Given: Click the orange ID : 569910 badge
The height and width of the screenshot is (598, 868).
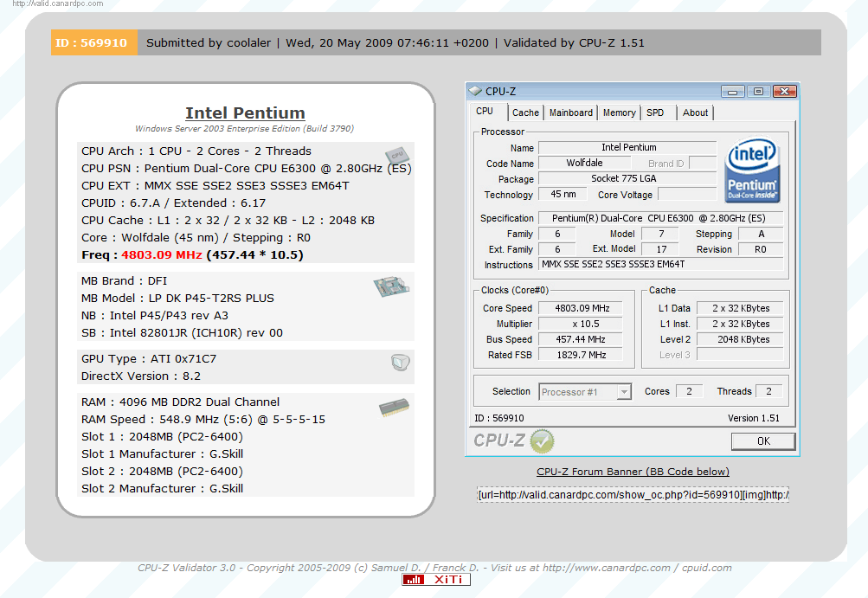Looking at the screenshot, I should click(x=94, y=42).
